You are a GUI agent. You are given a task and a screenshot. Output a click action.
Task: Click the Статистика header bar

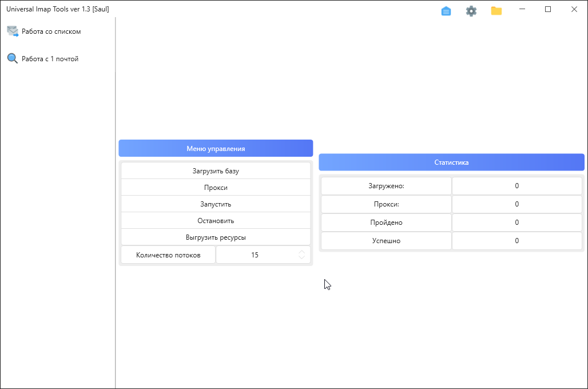[451, 162]
